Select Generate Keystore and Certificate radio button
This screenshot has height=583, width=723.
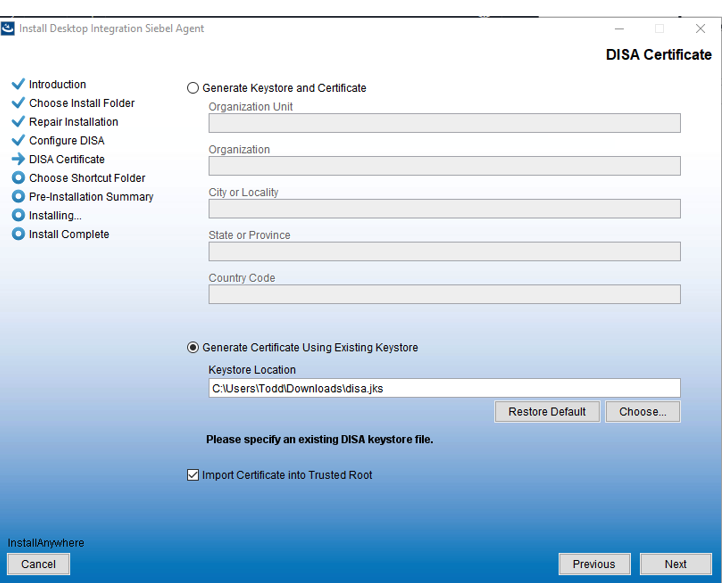tap(193, 88)
